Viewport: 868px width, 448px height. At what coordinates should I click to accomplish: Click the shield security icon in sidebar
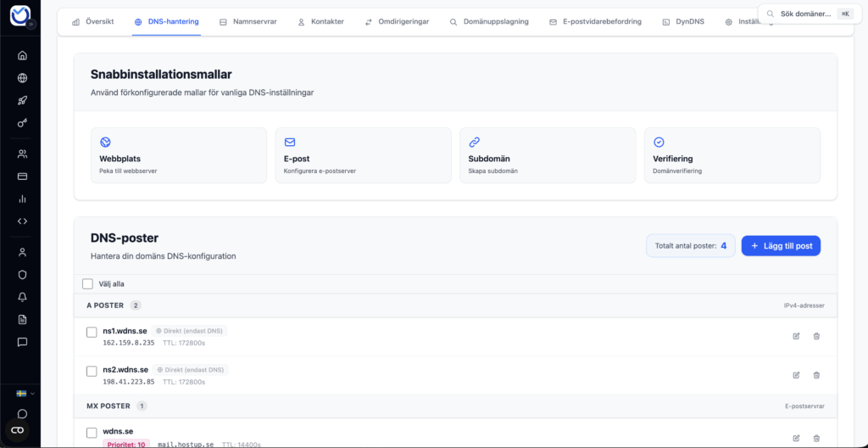pos(22,274)
